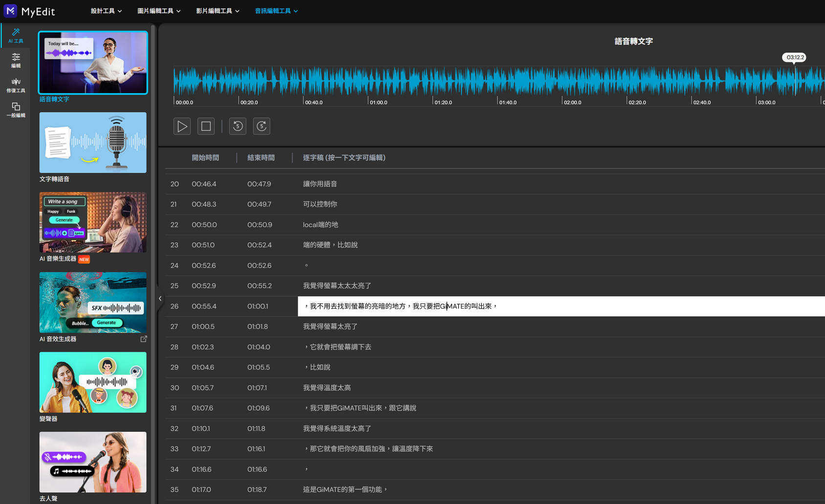Select the AI 工具 sidebar icon
Screen dimensions: 825x504
coord(16,36)
